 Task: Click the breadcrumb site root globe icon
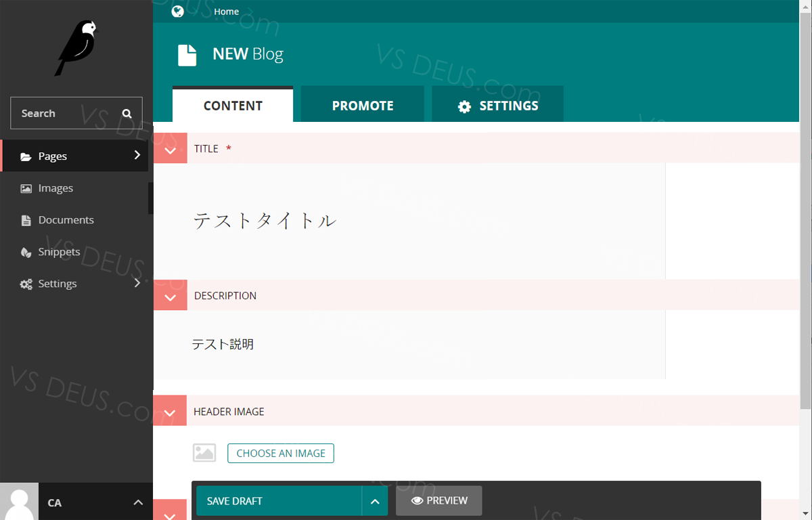point(177,11)
